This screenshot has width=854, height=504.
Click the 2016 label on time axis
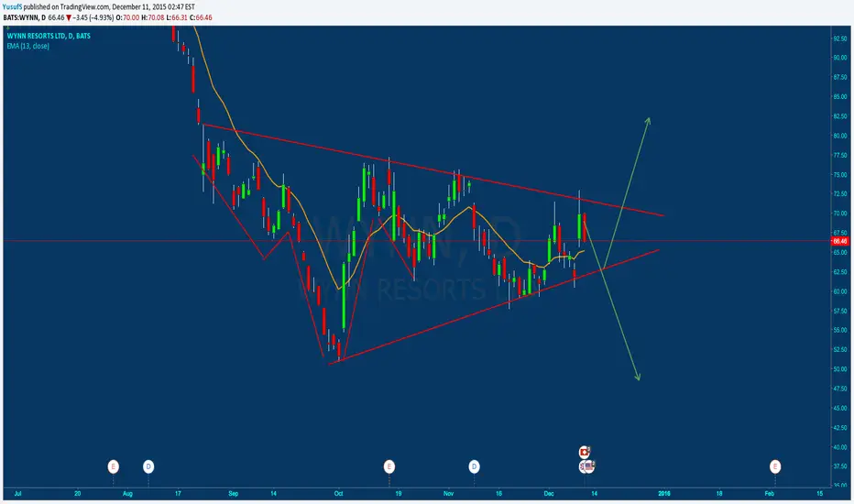664,494
